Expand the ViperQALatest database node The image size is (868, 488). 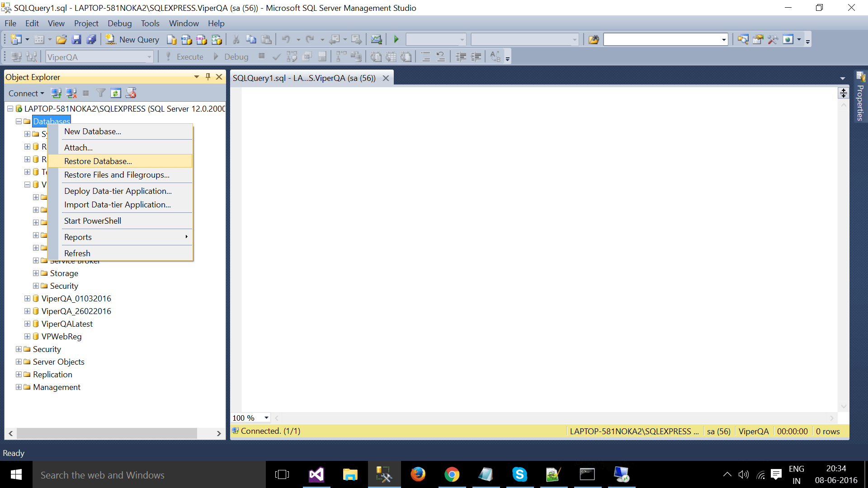pyautogui.click(x=27, y=324)
